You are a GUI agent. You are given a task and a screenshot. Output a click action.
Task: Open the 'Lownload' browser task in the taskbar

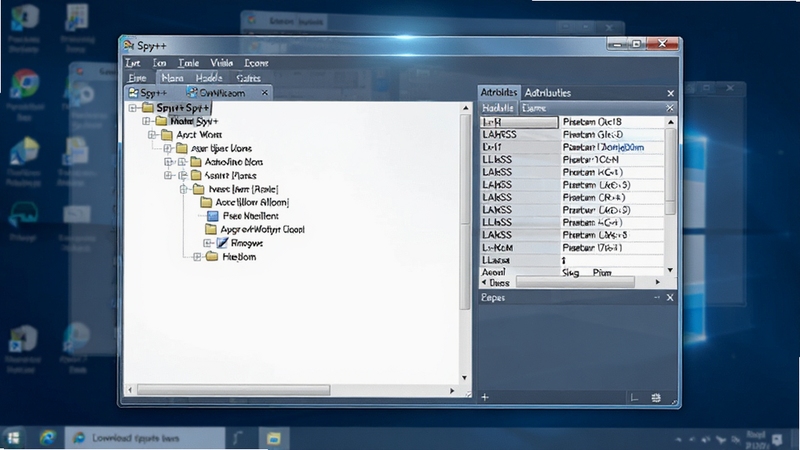coord(145,438)
